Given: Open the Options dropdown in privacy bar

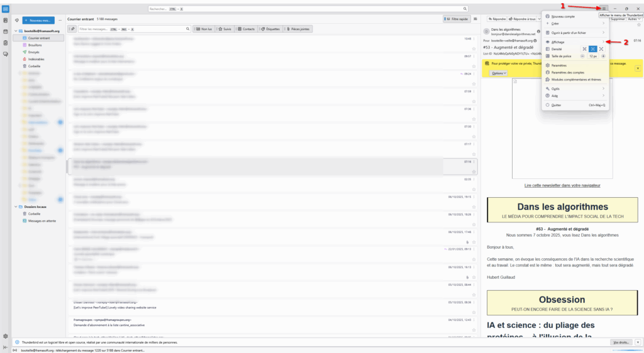Looking at the screenshot, I should (x=499, y=73).
